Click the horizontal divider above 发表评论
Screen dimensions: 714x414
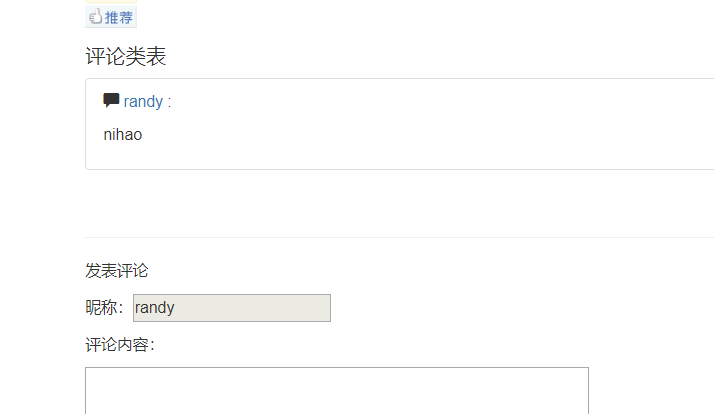tap(400, 238)
